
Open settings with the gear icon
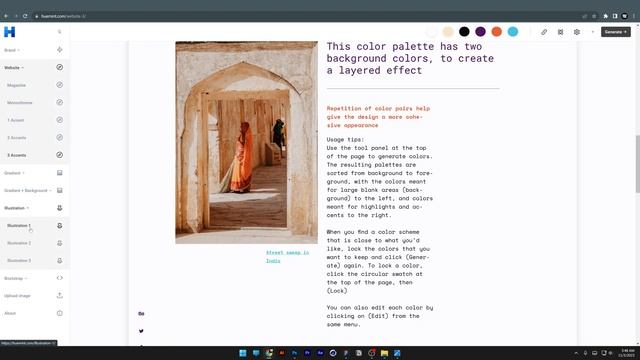[577, 32]
